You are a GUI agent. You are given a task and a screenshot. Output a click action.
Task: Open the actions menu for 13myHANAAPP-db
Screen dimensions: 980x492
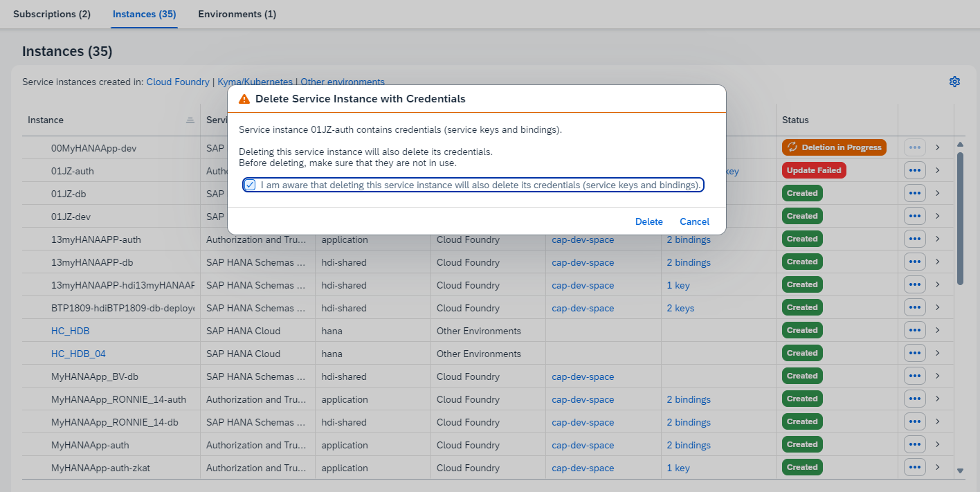click(914, 262)
